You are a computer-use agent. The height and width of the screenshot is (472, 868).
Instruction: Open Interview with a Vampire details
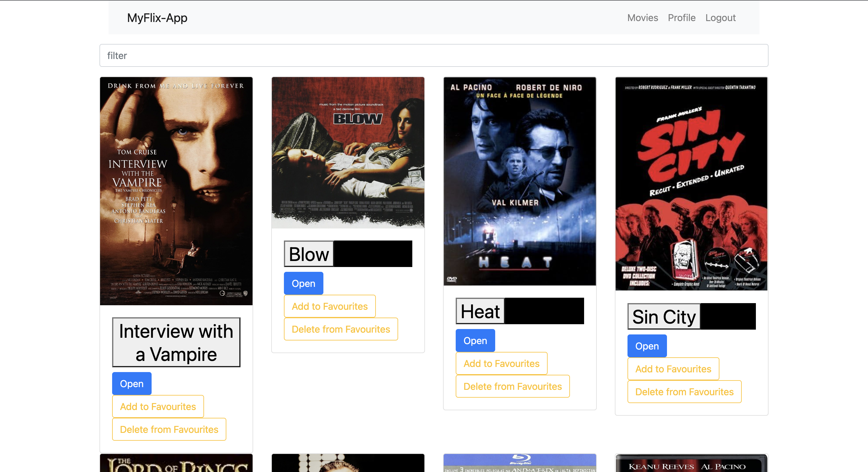coord(131,383)
